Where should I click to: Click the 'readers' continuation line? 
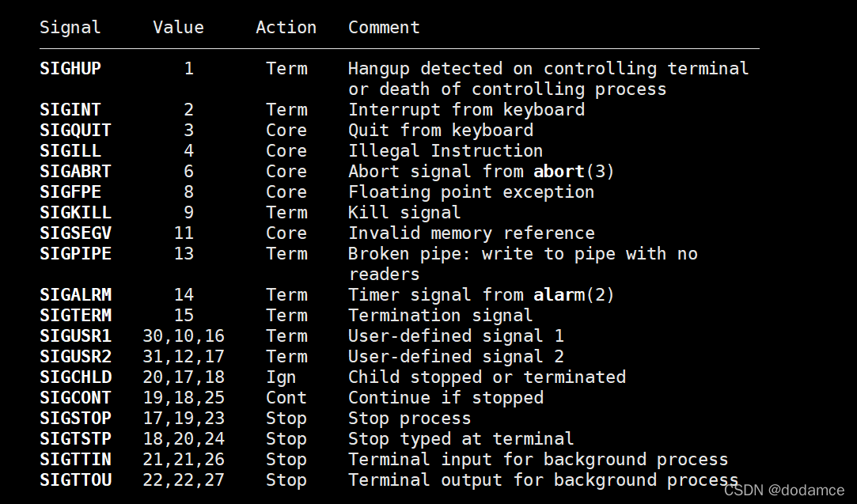pyautogui.click(x=384, y=275)
